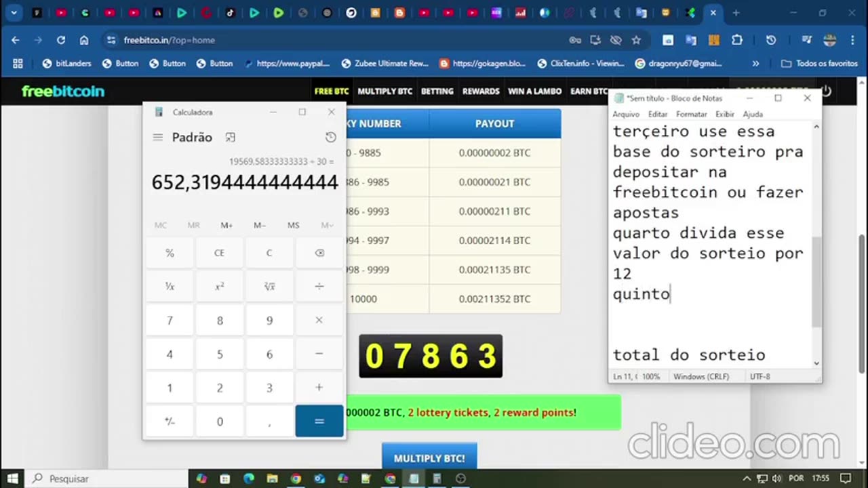Click the decimal comma key in Calculator
This screenshot has height=488, width=868.
[269, 421]
